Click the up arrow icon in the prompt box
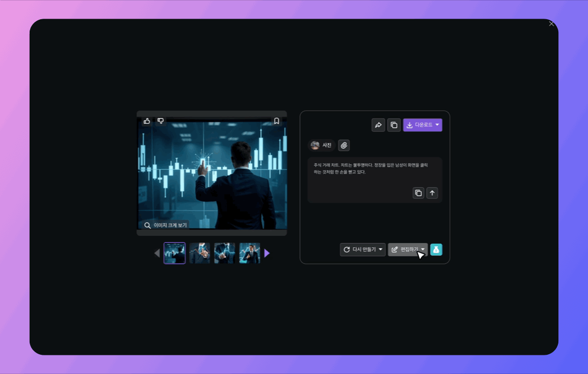Image resolution: width=588 pixels, height=374 pixels. pyautogui.click(x=432, y=193)
